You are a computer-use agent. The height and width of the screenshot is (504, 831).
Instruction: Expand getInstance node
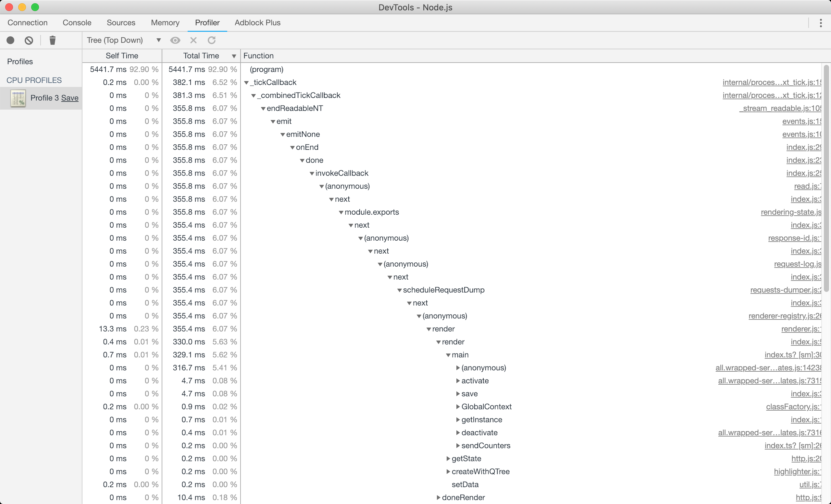coord(458,420)
